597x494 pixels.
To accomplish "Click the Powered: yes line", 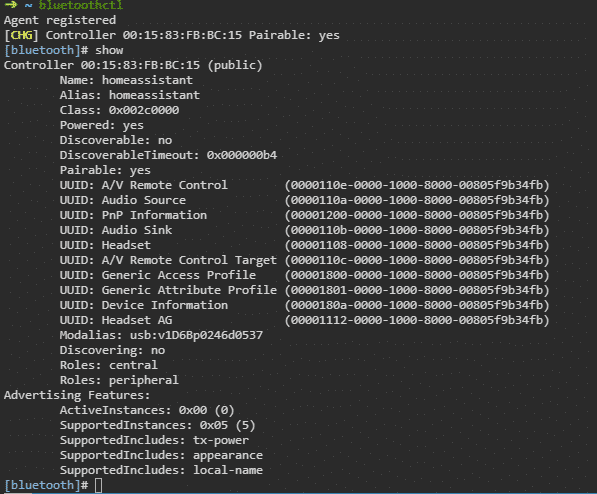I will (102, 125).
